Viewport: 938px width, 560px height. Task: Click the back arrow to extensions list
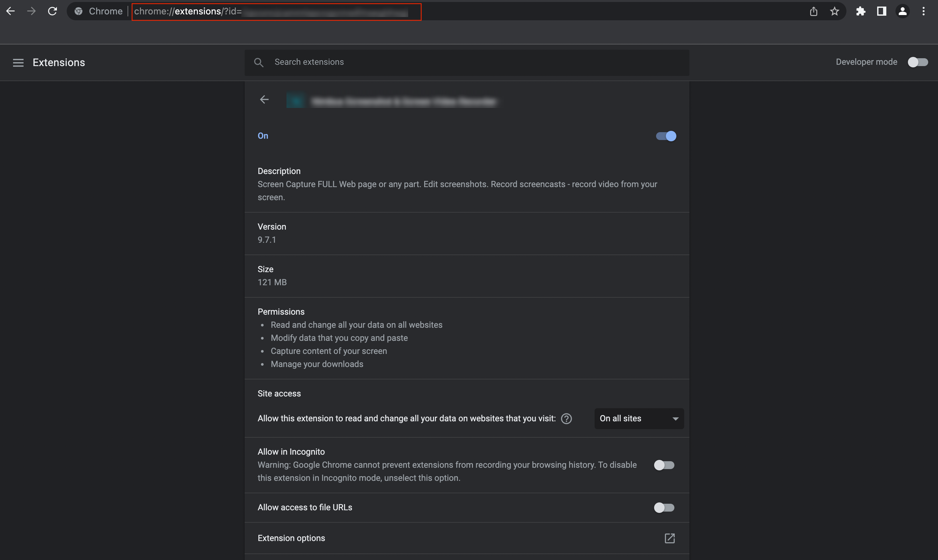(265, 99)
